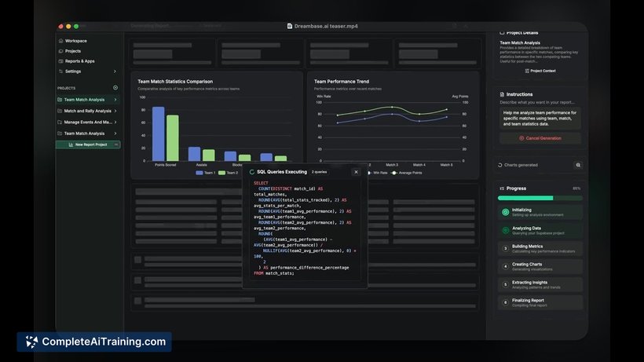Click the SQL Queries Executing spinner icon

[x=252, y=172]
